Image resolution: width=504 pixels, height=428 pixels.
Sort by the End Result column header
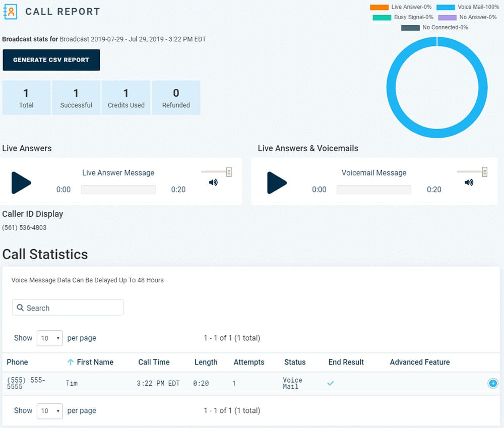click(346, 362)
